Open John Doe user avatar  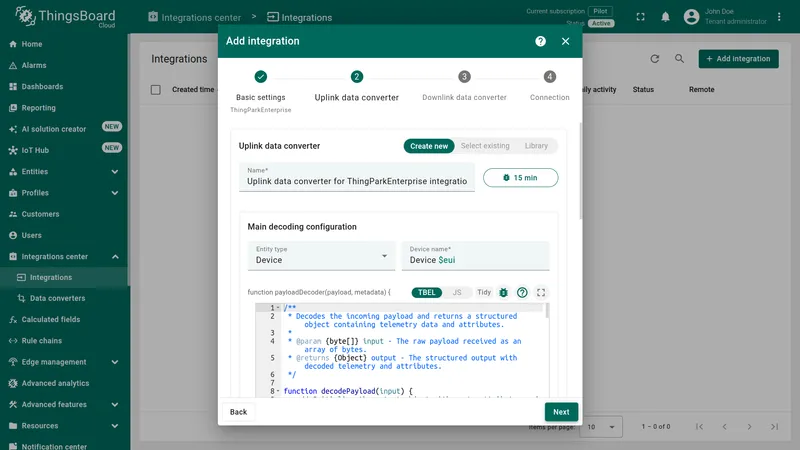[691, 17]
